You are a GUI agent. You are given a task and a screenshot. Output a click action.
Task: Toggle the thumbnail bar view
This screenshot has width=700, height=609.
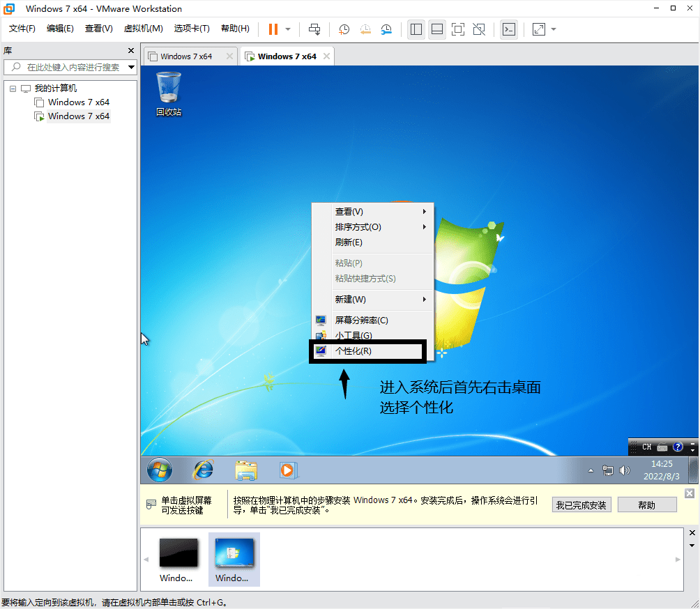(x=437, y=29)
